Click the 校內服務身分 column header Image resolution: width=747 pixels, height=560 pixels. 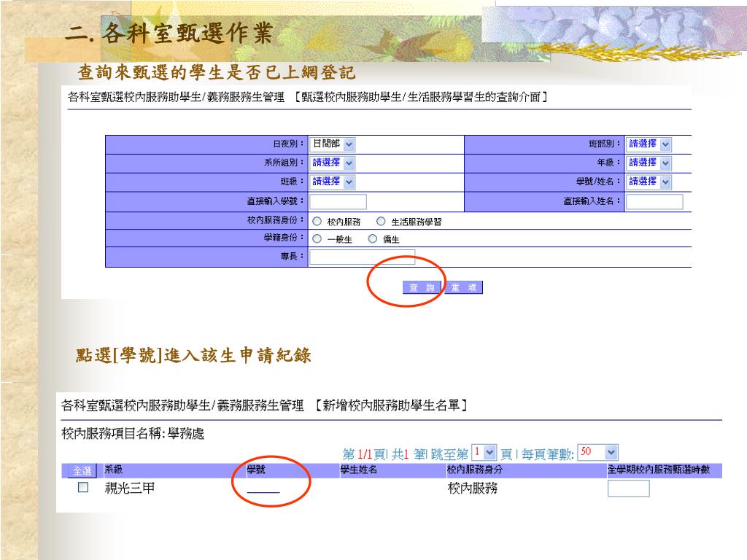(474, 470)
